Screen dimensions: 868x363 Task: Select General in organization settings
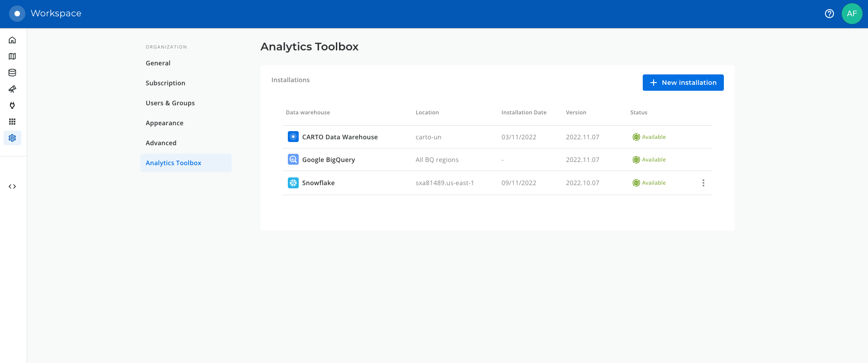tap(158, 63)
